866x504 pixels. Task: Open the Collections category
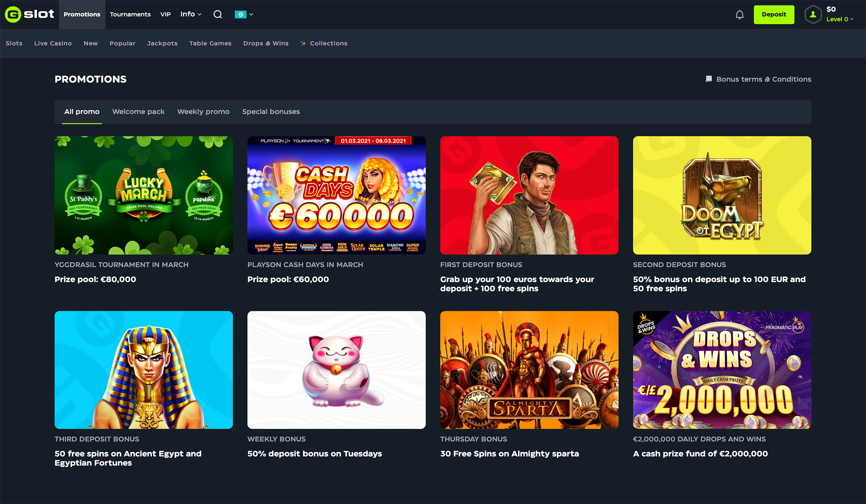[329, 43]
